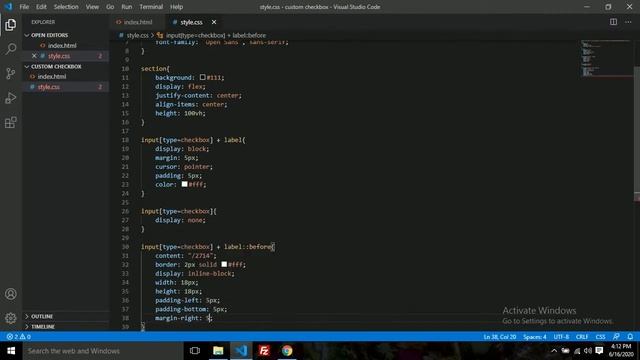Open the Terminal menu
Viewport: 640px width, 360px height.
pos(151,7)
